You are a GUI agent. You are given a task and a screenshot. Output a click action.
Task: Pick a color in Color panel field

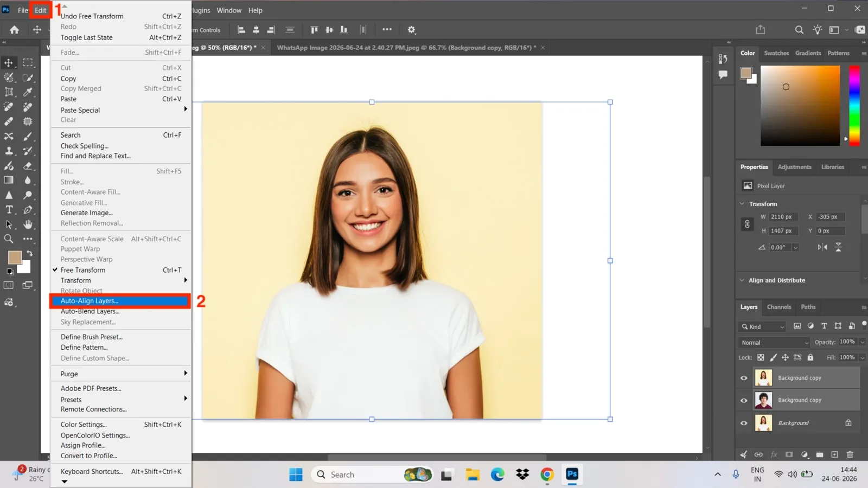[800, 105]
